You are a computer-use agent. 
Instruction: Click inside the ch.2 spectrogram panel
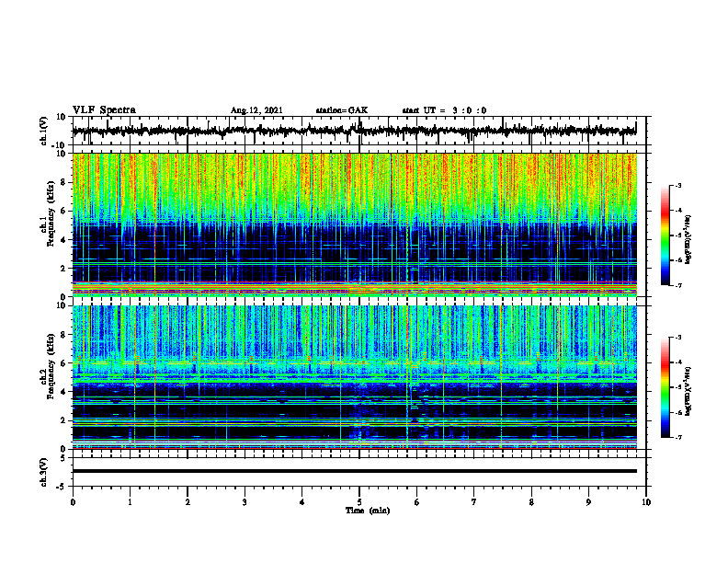[354, 377]
